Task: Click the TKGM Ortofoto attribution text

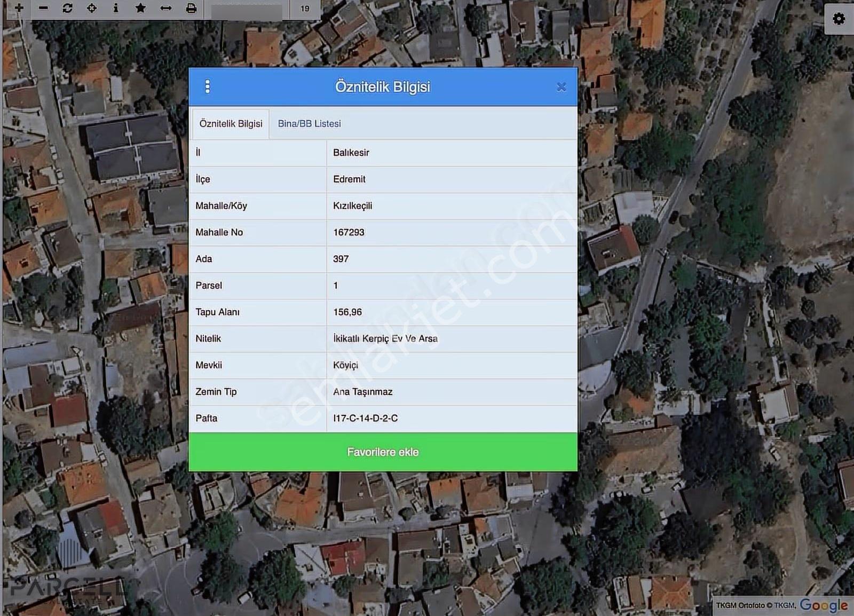Action: click(x=756, y=605)
